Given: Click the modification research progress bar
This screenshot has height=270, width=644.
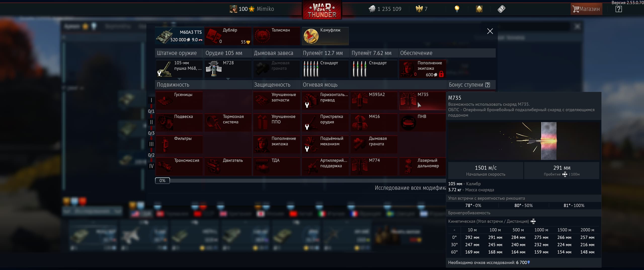Looking at the screenshot, I should point(299,181).
